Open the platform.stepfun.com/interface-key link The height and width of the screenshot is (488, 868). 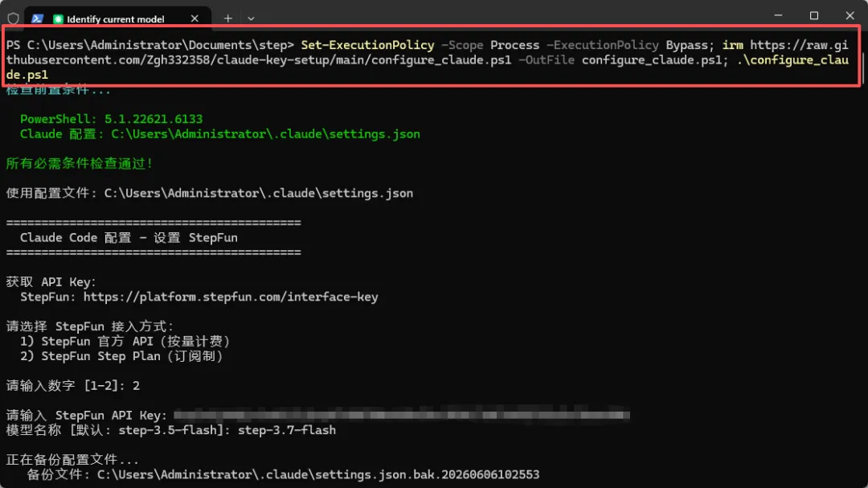point(231,297)
